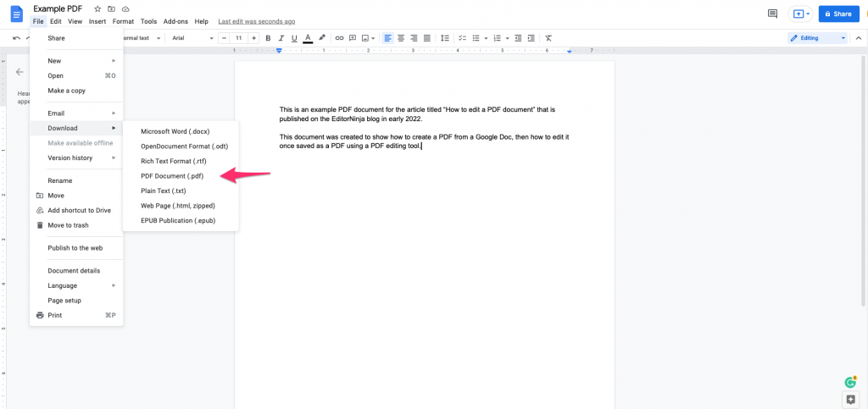The width and height of the screenshot is (868, 409).
Task: Open the comment history icon
Action: coord(772,14)
